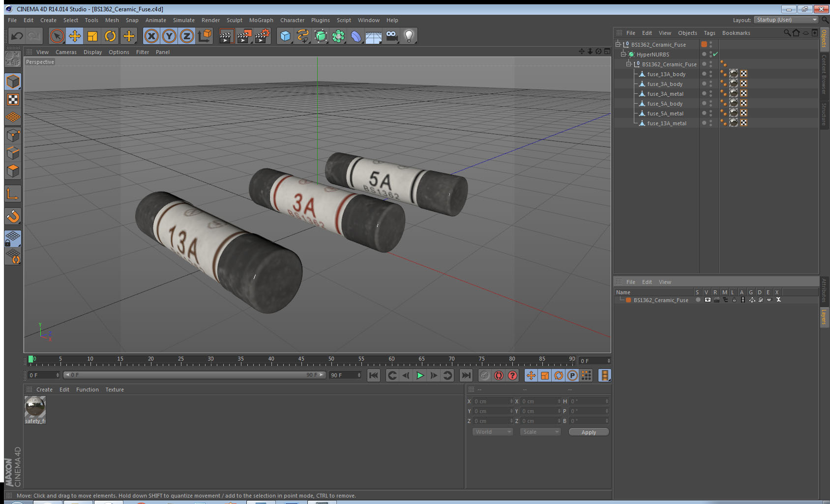Activate the Scale tool icon
The image size is (830, 504).
click(x=92, y=36)
